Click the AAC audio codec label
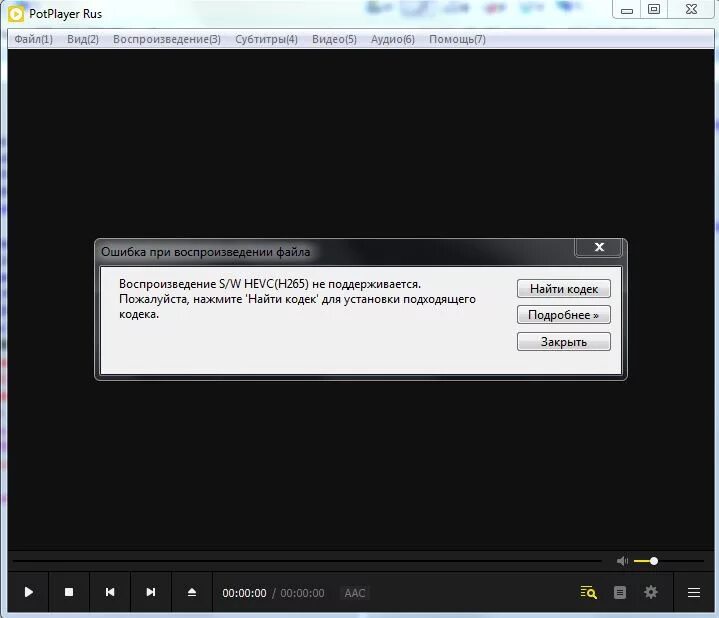 [354, 593]
